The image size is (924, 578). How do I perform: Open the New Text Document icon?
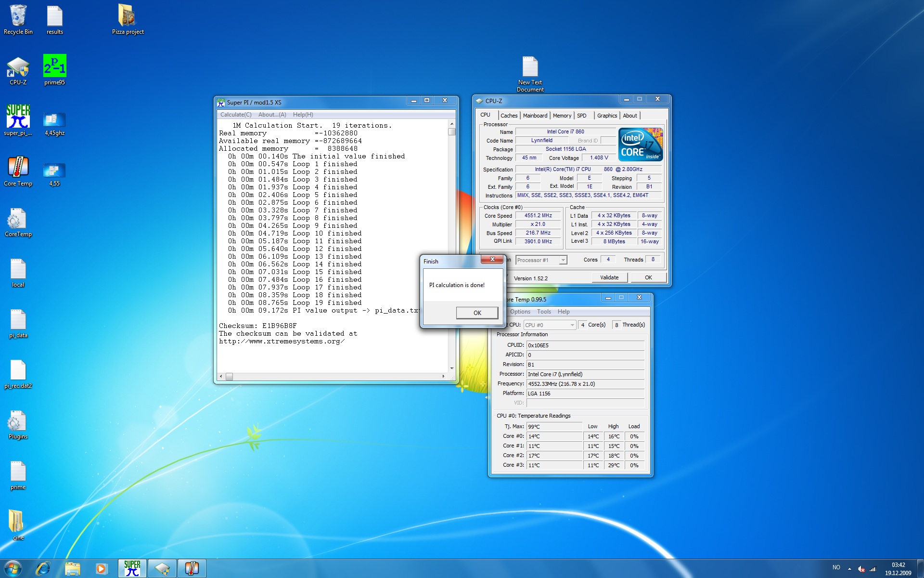530,74
